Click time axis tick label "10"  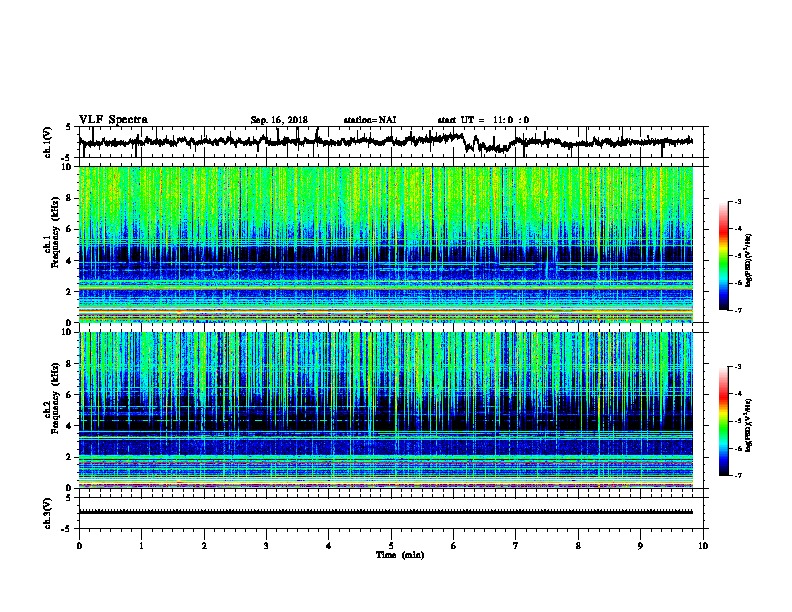(x=703, y=546)
